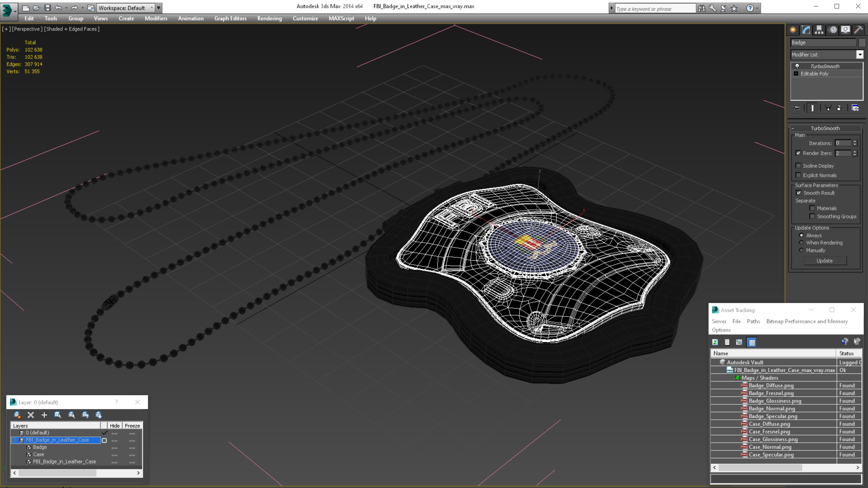Open the Help icon dropdown arrow
Screen dimensions: 868x488
point(757,8)
